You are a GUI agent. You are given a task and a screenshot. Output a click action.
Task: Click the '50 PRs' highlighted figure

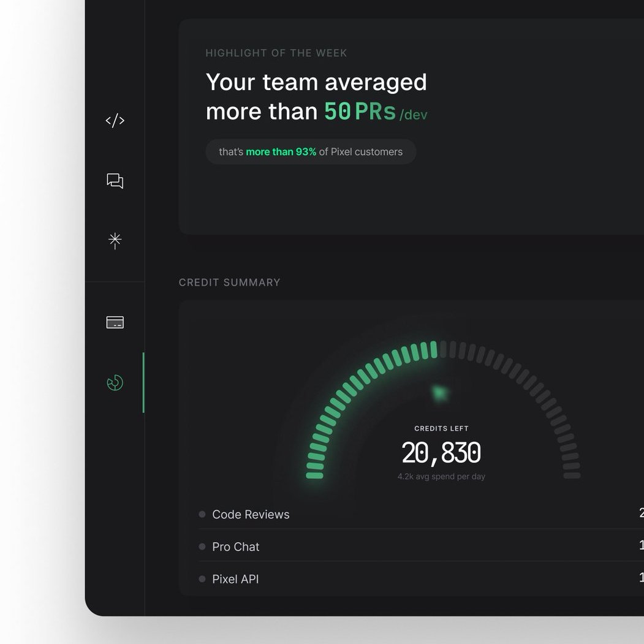coord(360,112)
